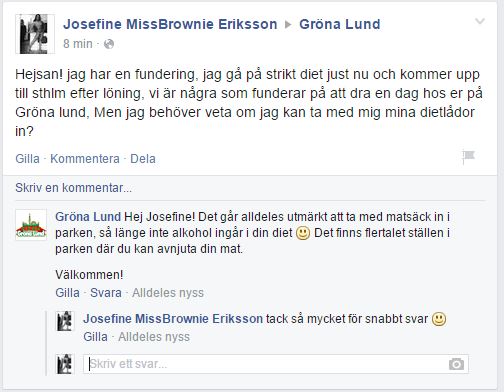The height and width of the screenshot is (392, 504).
Task: Open Josefine's small avatar beside her reply
Action: 64,321
